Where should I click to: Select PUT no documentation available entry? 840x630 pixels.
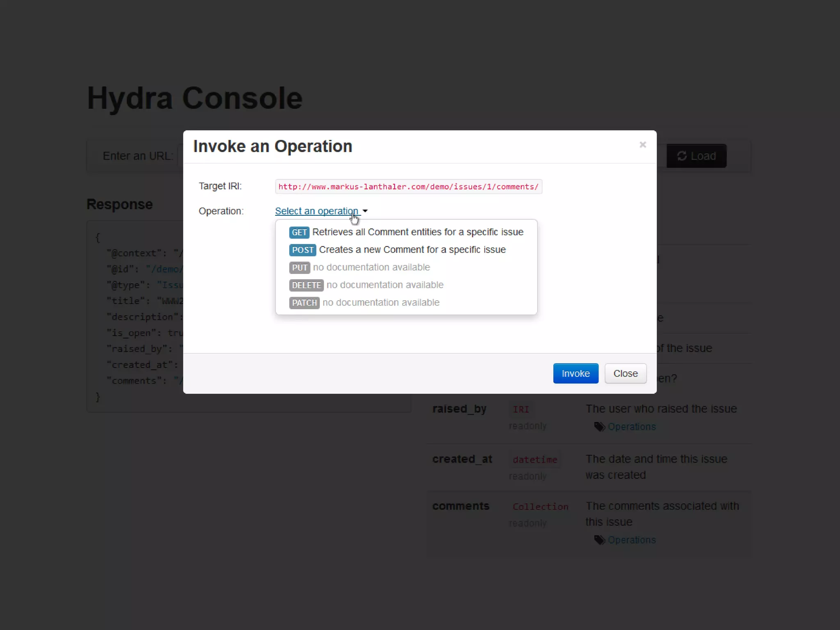(x=371, y=267)
